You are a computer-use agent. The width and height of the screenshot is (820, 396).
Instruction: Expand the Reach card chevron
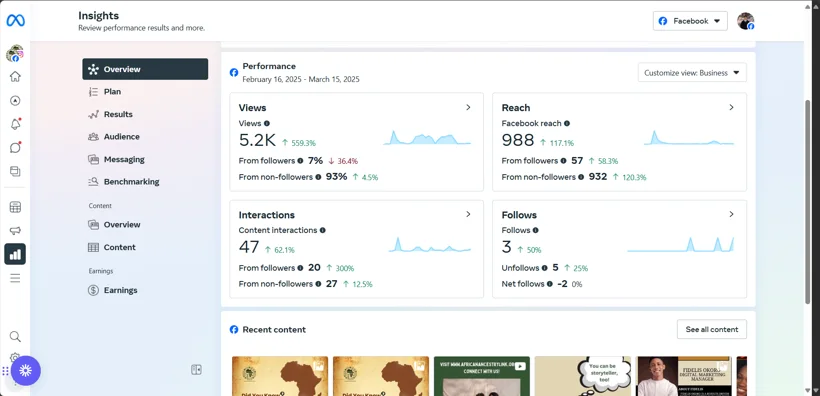click(x=731, y=107)
